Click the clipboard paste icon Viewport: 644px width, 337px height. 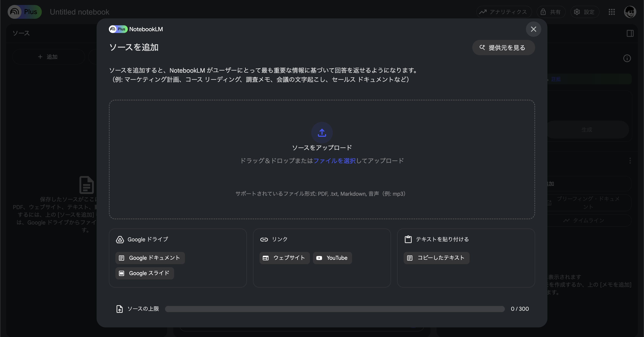coord(408,239)
